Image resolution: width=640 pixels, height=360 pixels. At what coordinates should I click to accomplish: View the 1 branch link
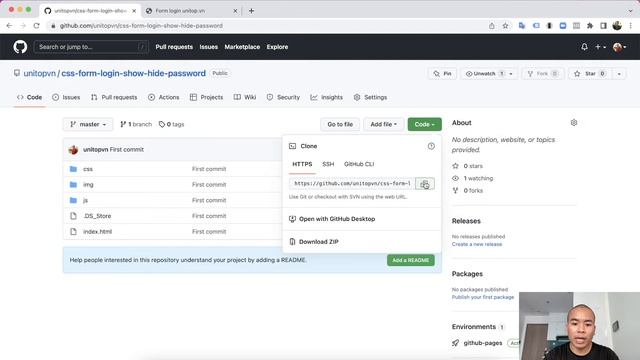136,124
